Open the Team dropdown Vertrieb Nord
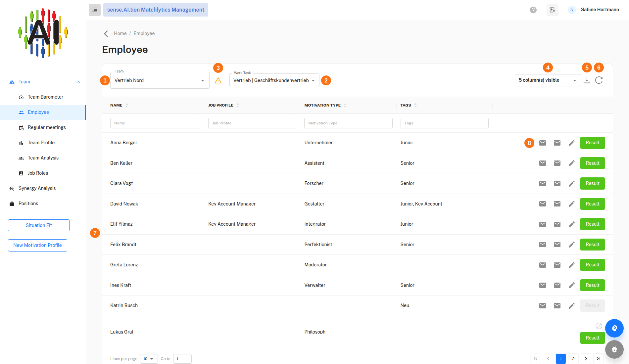The image size is (629, 364). point(160,80)
